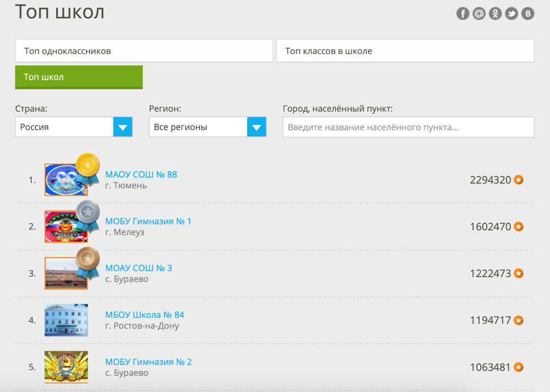Screen dimensions: 550x392
Task: Open МБОУ Школа № 84 link
Action: click(145, 315)
